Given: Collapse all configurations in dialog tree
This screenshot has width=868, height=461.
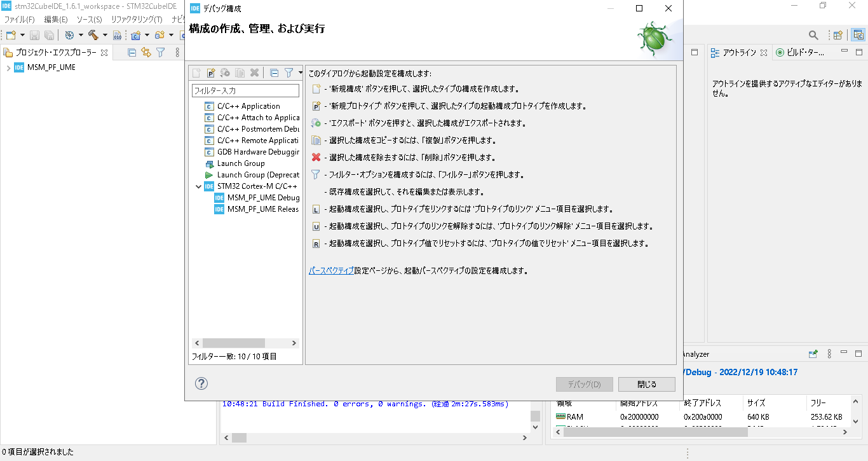Looking at the screenshot, I should [274, 72].
